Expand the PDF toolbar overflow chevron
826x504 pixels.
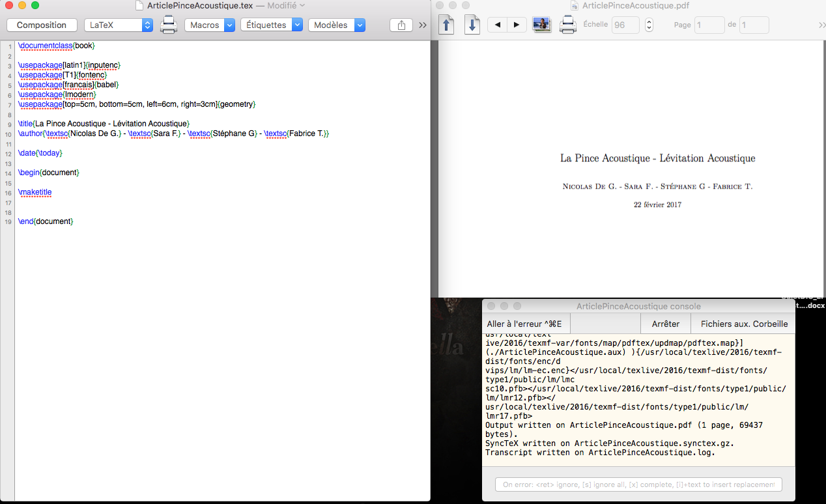821,25
